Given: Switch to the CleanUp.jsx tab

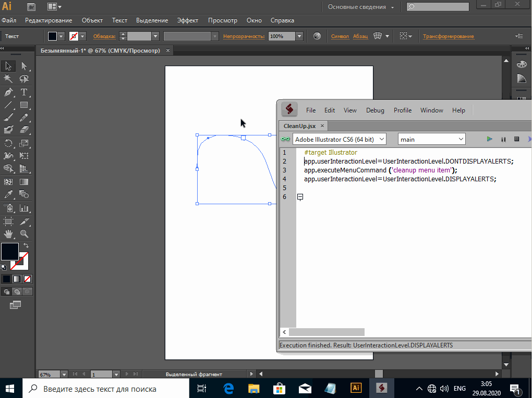Looking at the screenshot, I should (x=299, y=126).
